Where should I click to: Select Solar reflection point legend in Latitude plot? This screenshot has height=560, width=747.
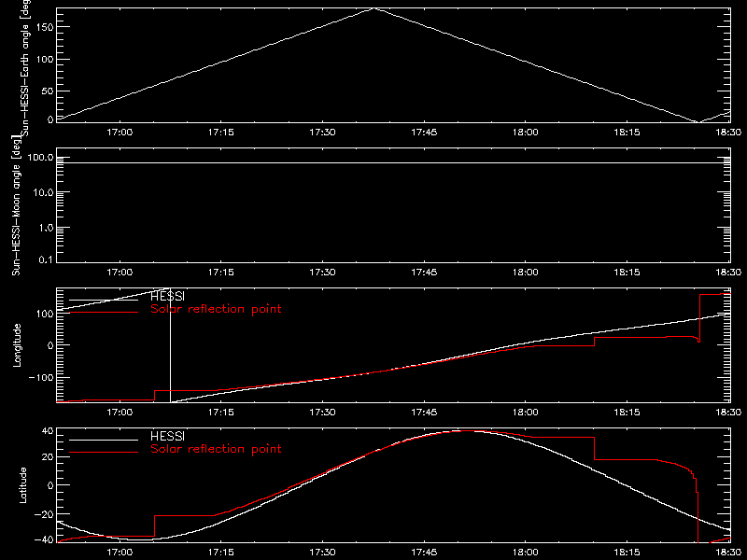(216, 449)
